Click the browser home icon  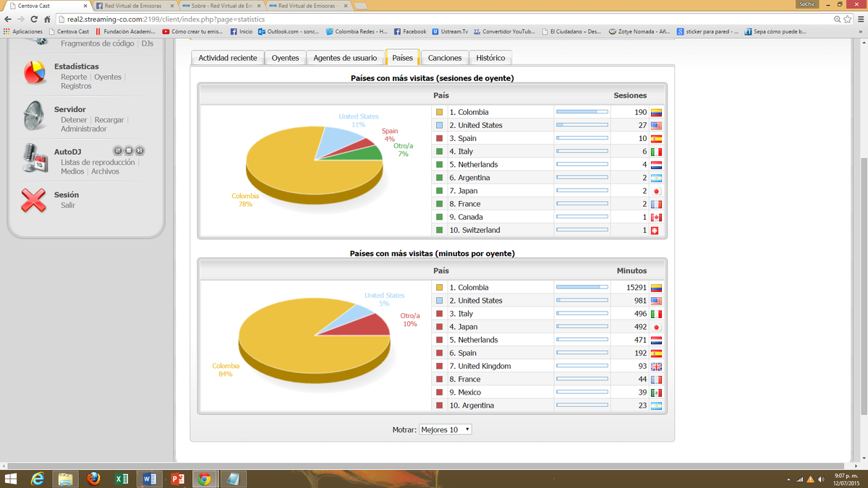[x=47, y=20]
